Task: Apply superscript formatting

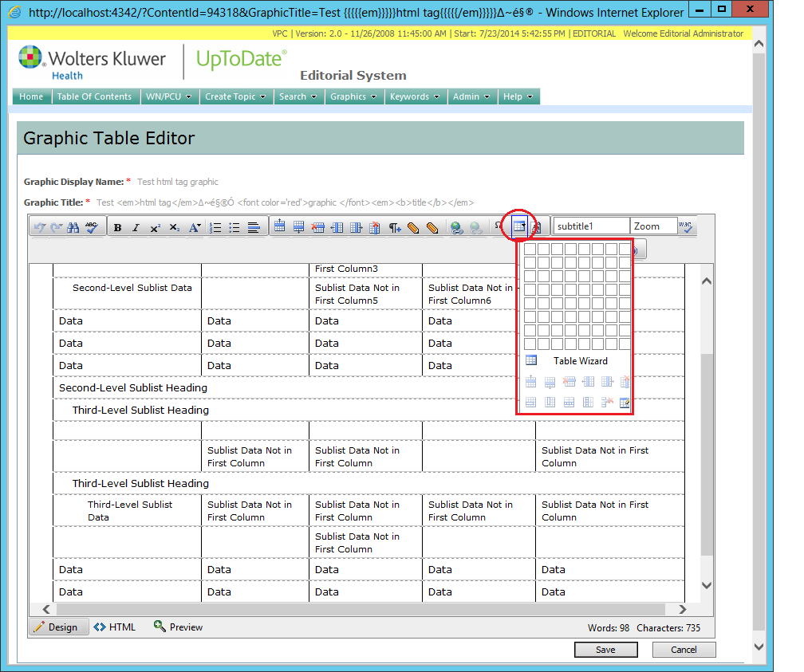Action: [x=156, y=228]
